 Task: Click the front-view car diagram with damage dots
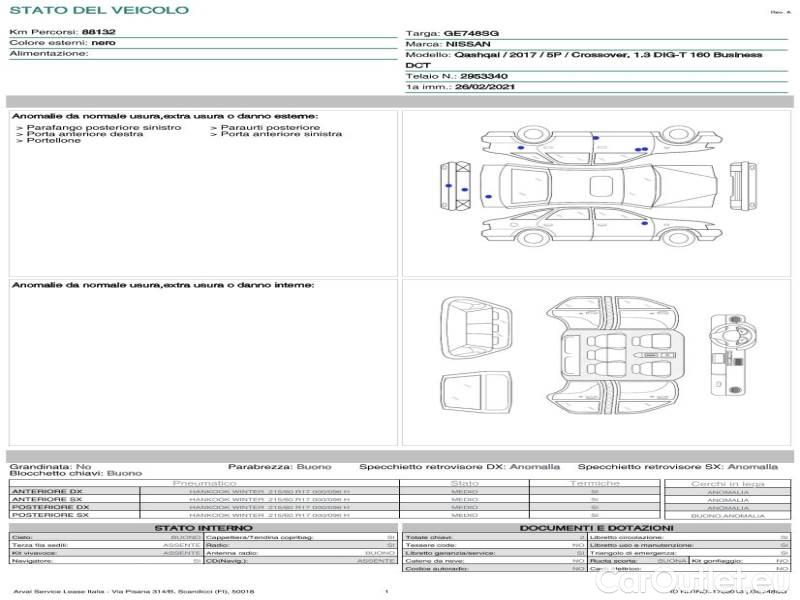(x=453, y=187)
